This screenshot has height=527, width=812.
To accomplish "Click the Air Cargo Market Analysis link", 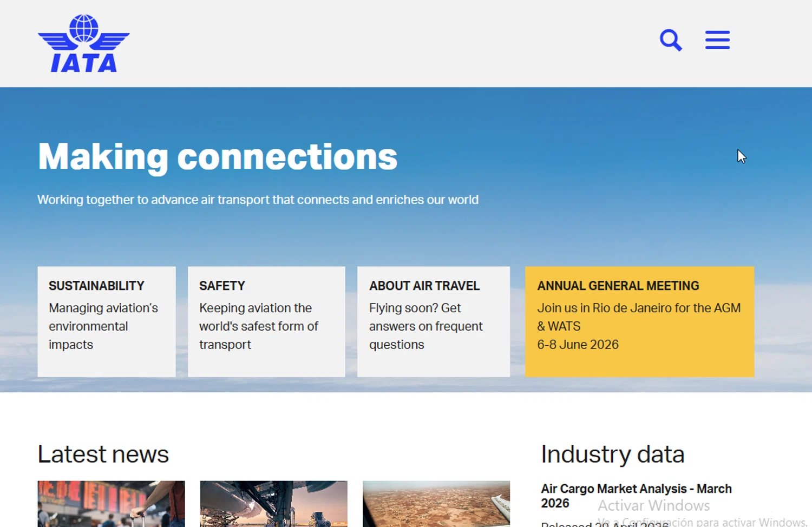I will [x=636, y=496].
